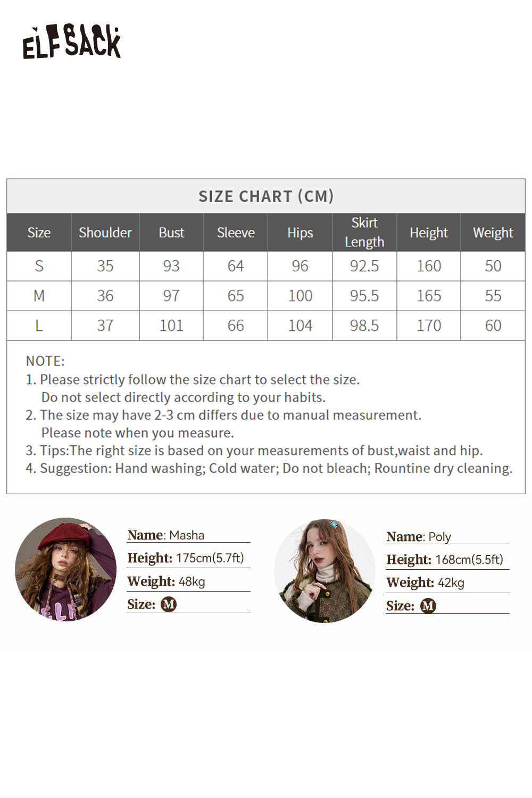This screenshot has height=798, width=532.
Task: Open Masha's round model photo
Action: (x=65, y=569)
